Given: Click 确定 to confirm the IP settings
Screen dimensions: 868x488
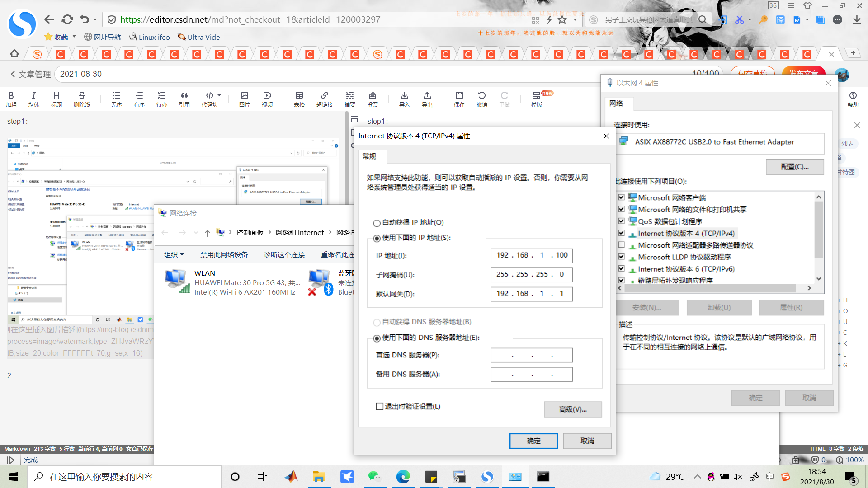Looking at the screenshot, I should [533, 441].
